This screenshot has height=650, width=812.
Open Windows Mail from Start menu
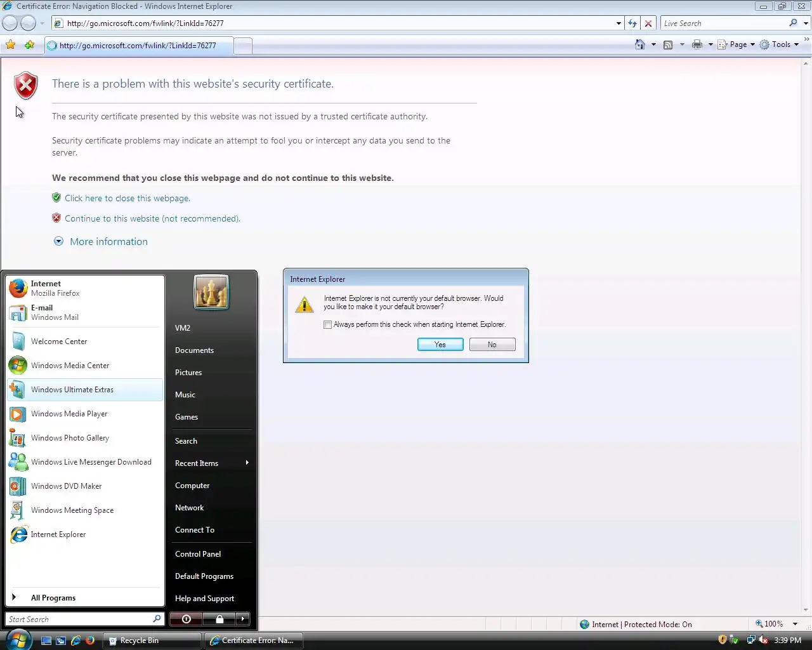[85, 312]
